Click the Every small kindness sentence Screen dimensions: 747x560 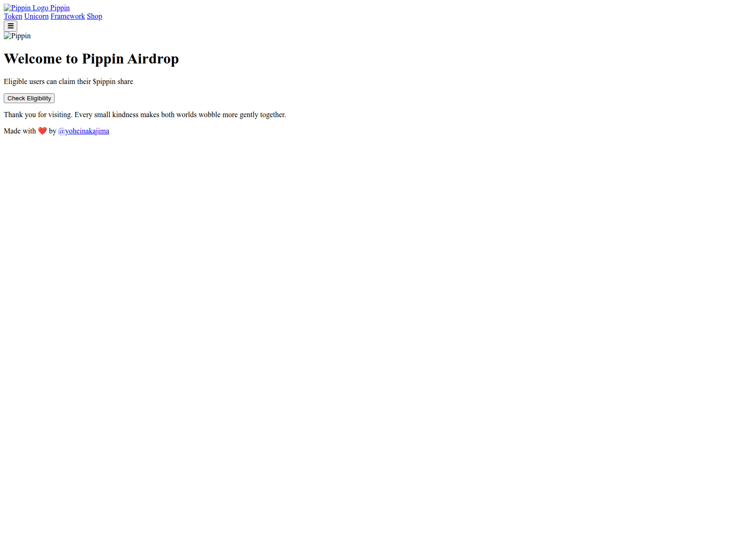180,115
